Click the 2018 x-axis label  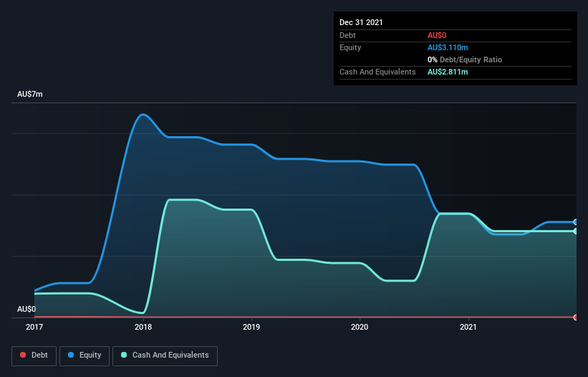click(x=143, y=327)
